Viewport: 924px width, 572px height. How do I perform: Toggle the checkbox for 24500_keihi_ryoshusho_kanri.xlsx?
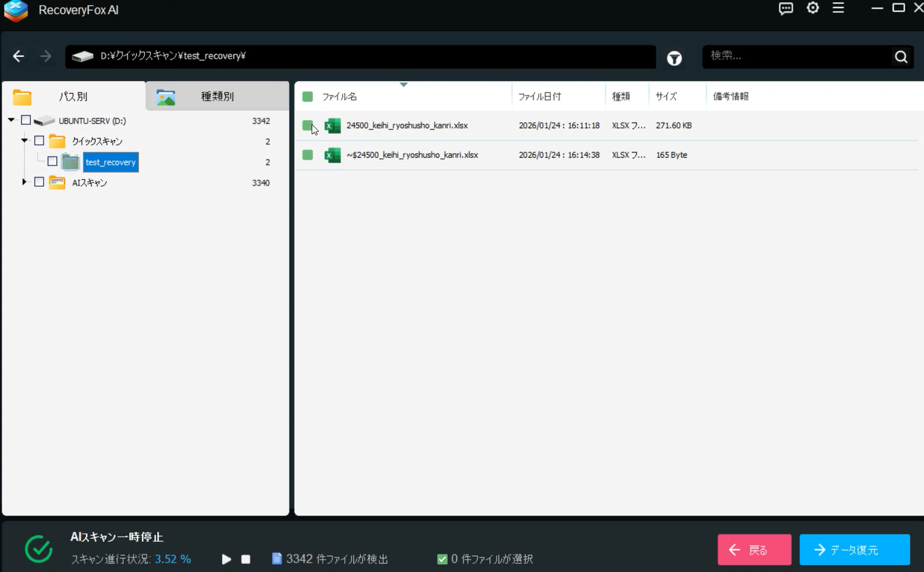click(x=308, y=126)
